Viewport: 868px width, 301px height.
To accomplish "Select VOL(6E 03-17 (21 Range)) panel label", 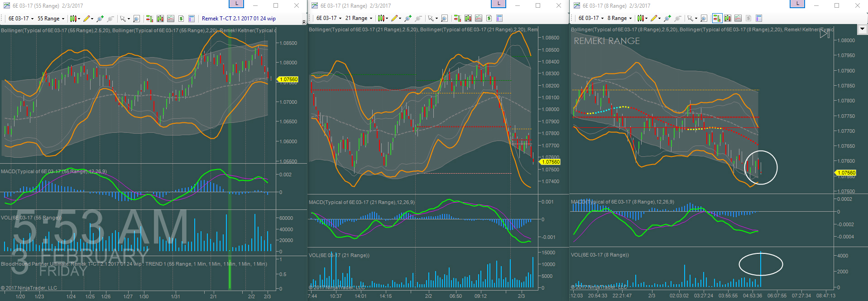I will point(339,255).
